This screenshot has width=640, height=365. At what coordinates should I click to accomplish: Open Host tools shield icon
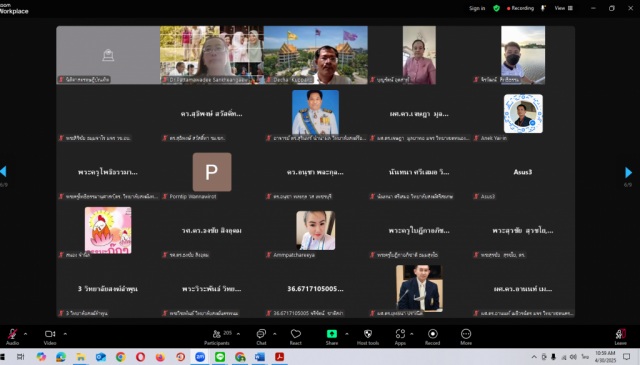[368, 337]
